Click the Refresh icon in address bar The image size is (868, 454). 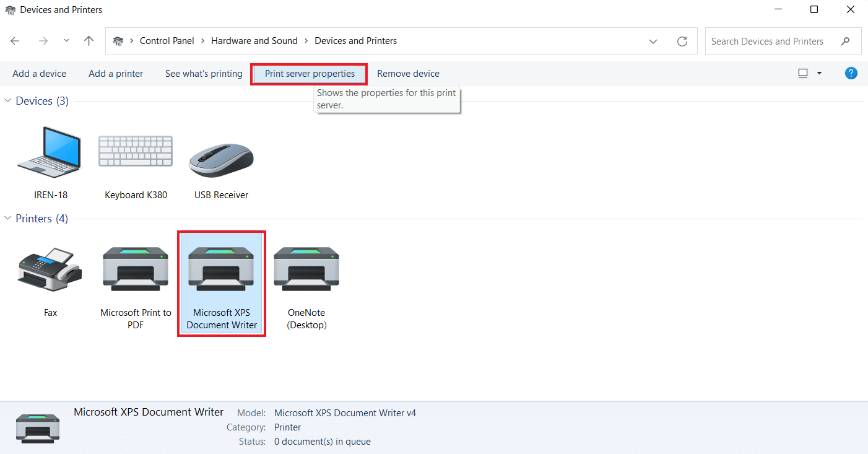coord(682,41)
